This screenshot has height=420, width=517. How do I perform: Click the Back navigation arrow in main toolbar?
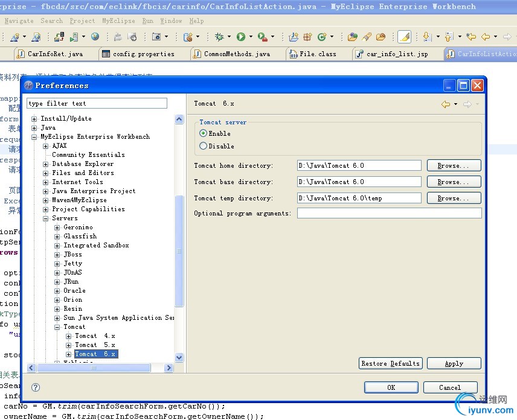486,37
